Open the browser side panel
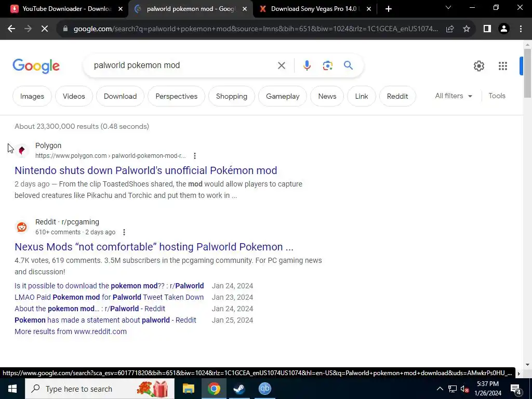532x399 pixels. point(487,29)
